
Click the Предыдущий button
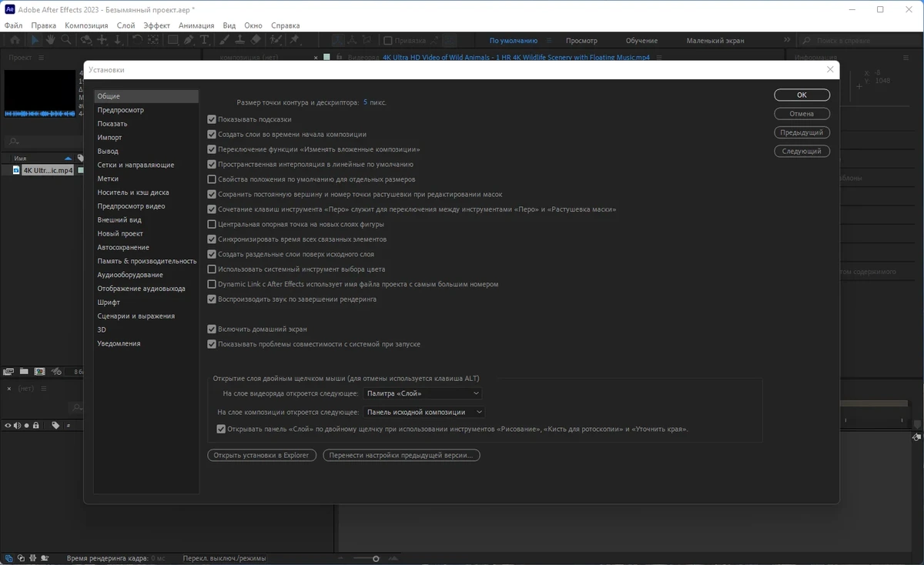802,132
